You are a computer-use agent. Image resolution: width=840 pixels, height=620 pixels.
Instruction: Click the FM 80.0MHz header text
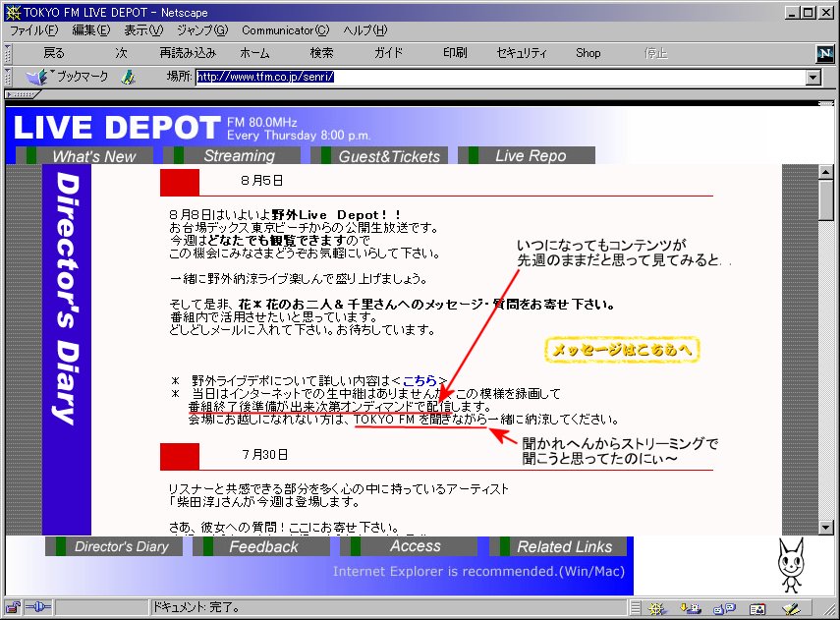[x=262, y=122]
